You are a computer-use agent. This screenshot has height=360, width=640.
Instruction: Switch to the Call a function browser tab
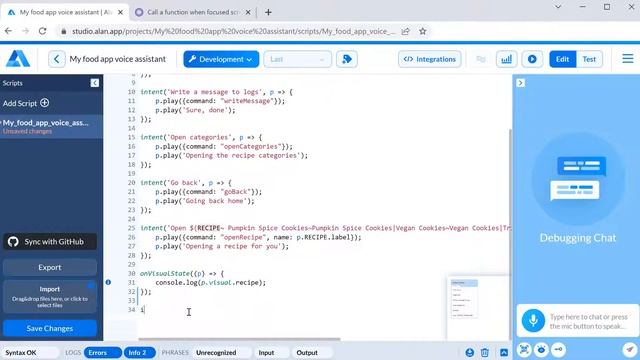193,12
